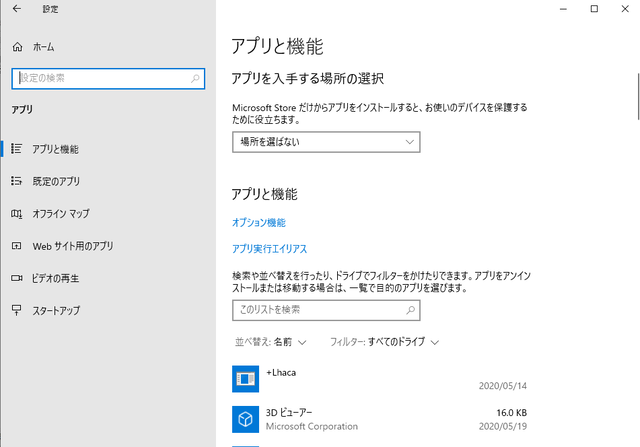The width and height of the screenshot is (640, 447).
Task: Select the +Lhaca app icon
Action: pyautogui.click(x=246, y=379)
